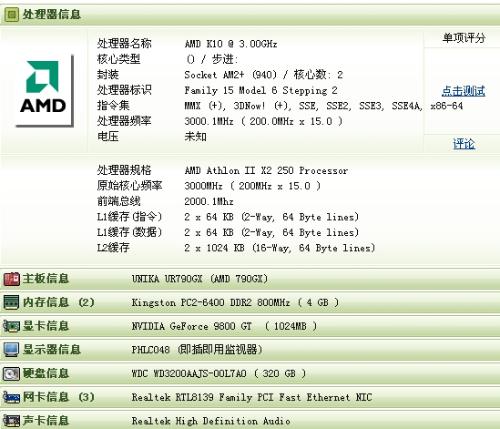This screenshot has width=500, height=429.
Task: Click the 处理器标识 label
Action: [x=124, y=90]
